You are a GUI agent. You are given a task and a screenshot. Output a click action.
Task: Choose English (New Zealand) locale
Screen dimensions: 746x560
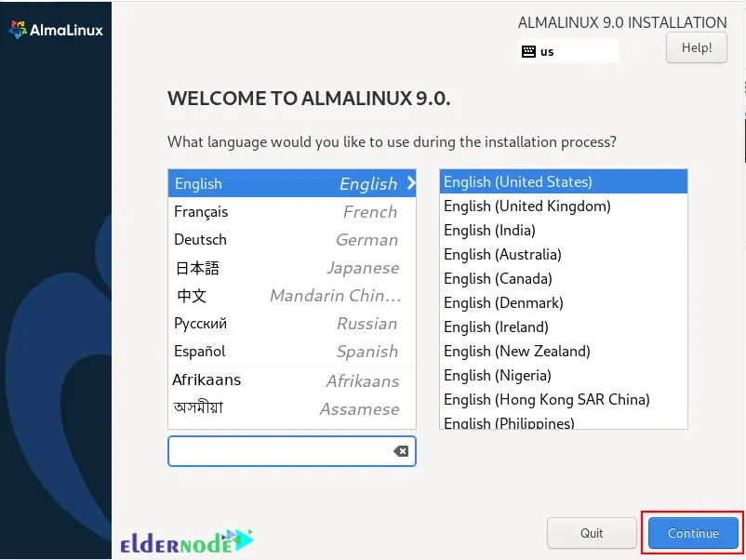coord(564,351)
